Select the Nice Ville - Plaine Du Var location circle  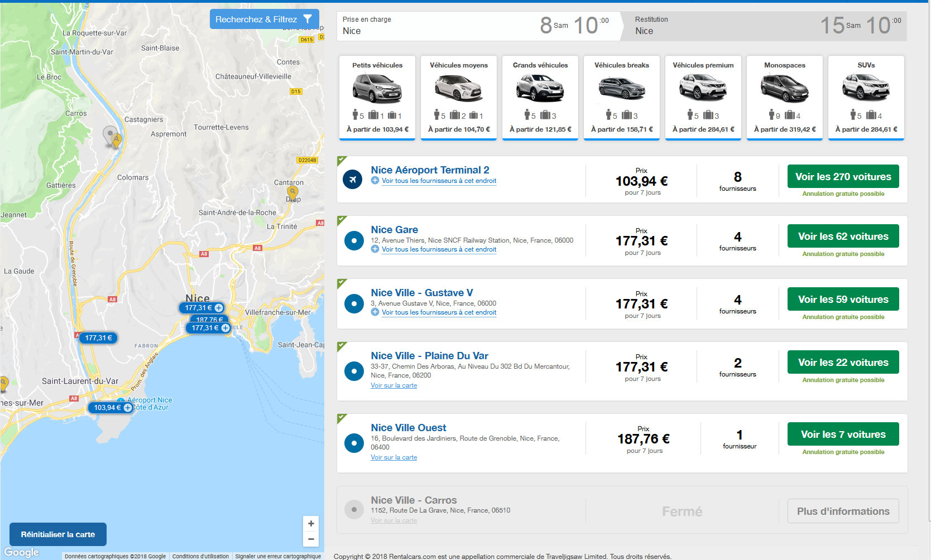[x=354, y=371]
